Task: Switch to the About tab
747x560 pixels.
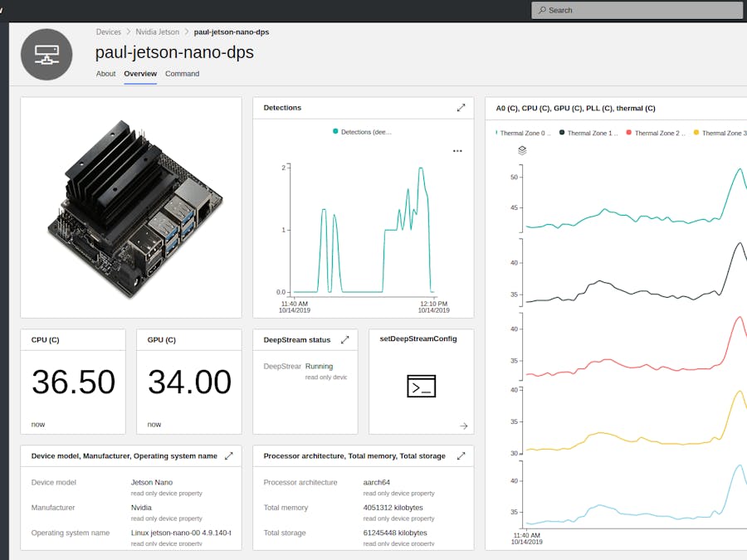Action: click(x=105, y=74)
